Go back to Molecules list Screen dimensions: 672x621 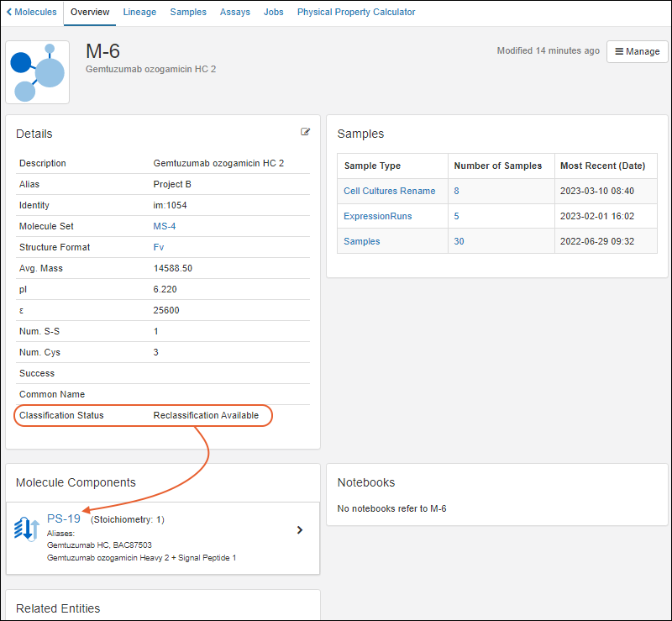(x=32, y=13)
